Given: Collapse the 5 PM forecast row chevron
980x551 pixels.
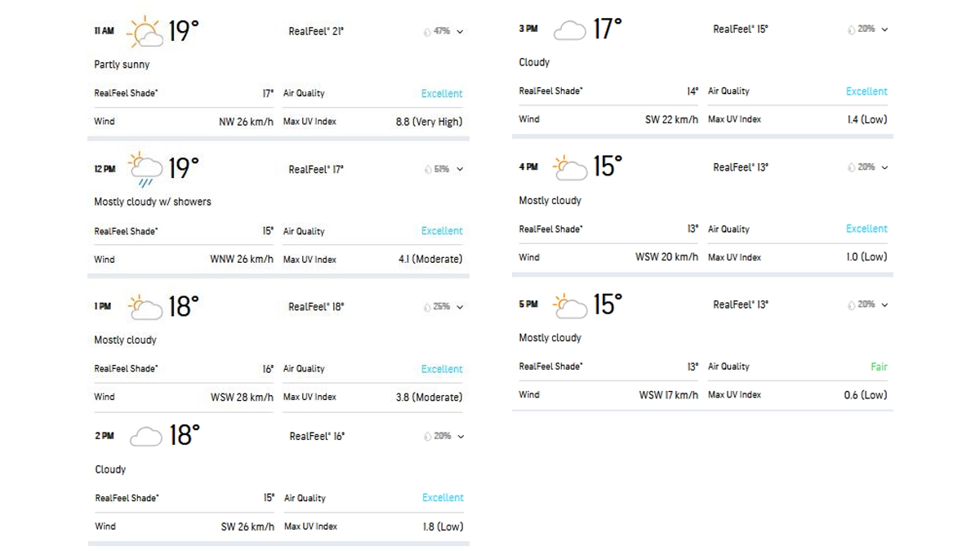Looking at the screenshot, I should (885, 305).
